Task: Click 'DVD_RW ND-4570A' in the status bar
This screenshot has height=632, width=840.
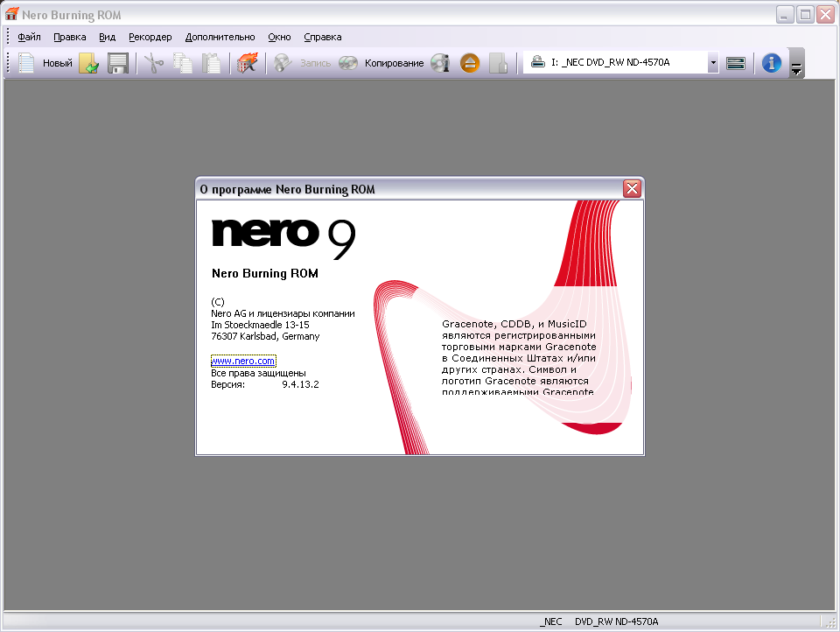Action: pyautogui.click(x=617, y=621)
